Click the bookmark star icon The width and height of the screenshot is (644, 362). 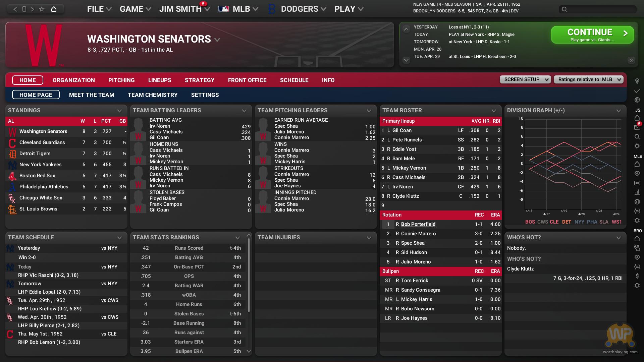click(42, 9)
